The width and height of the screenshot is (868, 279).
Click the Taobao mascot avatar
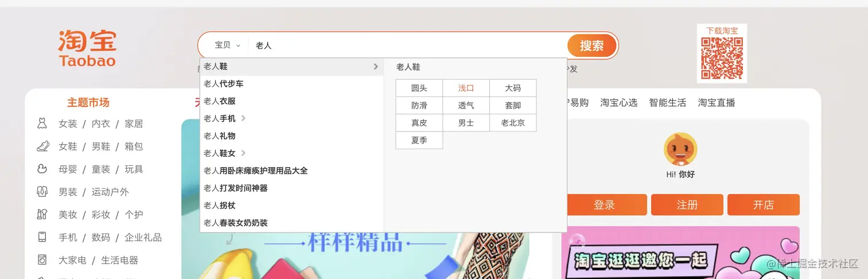[680, 149]
